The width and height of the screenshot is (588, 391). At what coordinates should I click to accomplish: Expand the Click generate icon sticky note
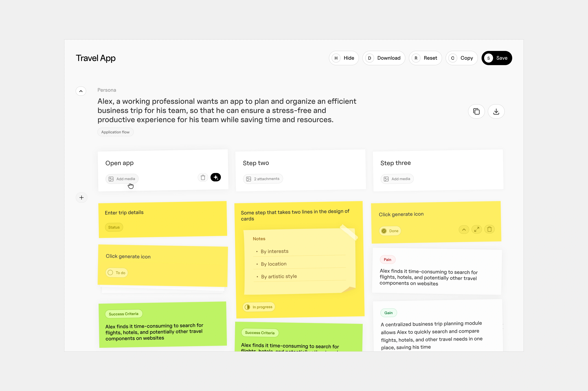[x=477, y=229]
